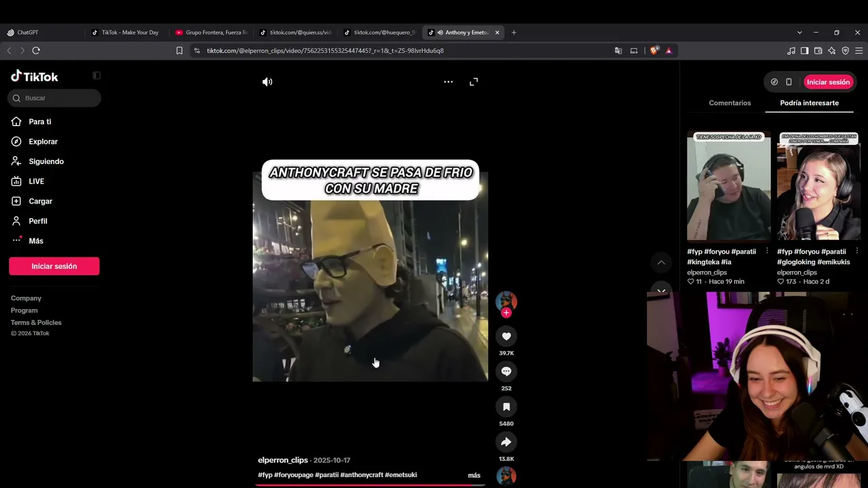Viewport: 868px width, 488px height.
Task: Click the #anthonycraft hashtag
Action: tap(361, 475)
